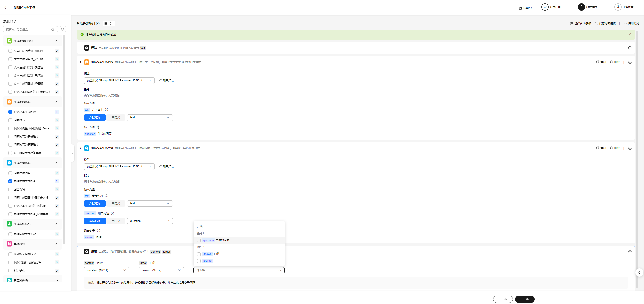Click the help icon beside 输出变量 in step 1

[x=99, y=127]
